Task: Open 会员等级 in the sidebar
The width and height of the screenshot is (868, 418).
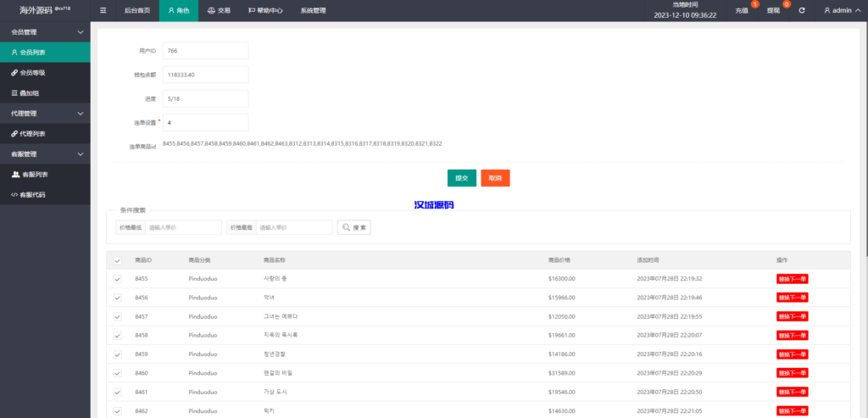Action: [33, 73]
